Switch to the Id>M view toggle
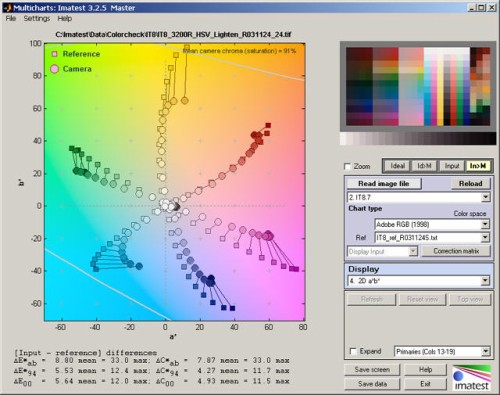 (x=424, y=166)
